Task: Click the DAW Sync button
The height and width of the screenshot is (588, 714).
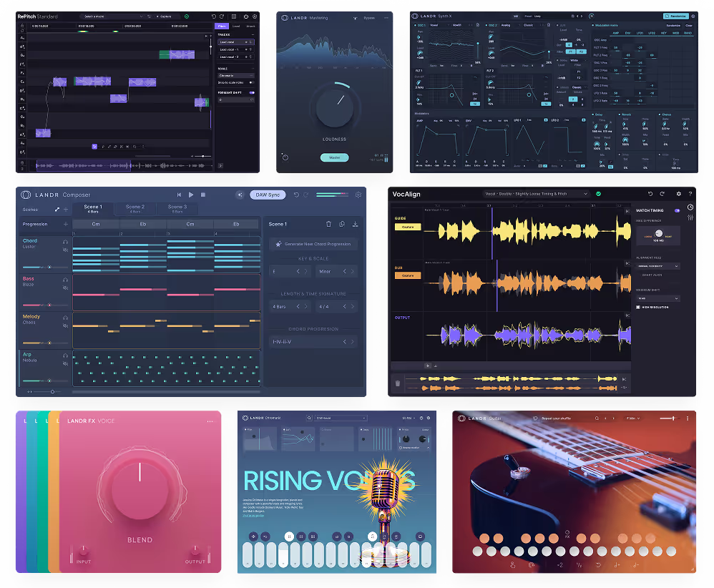Action: 267,195
